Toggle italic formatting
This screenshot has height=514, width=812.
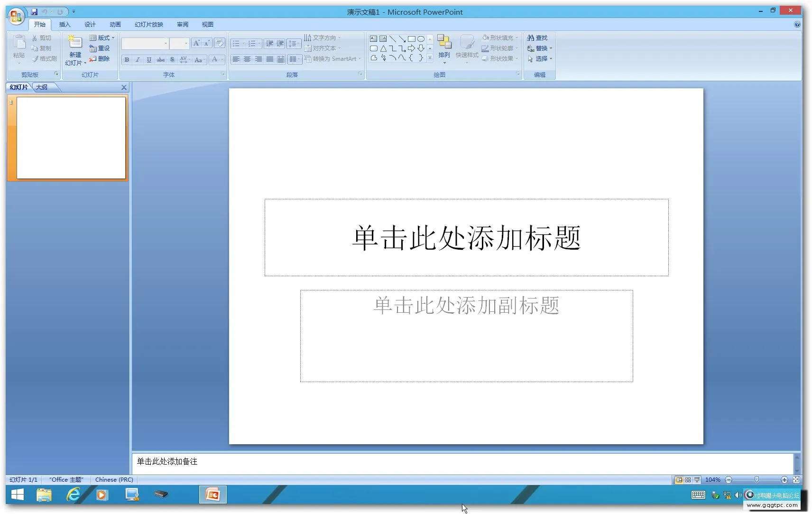138,60
